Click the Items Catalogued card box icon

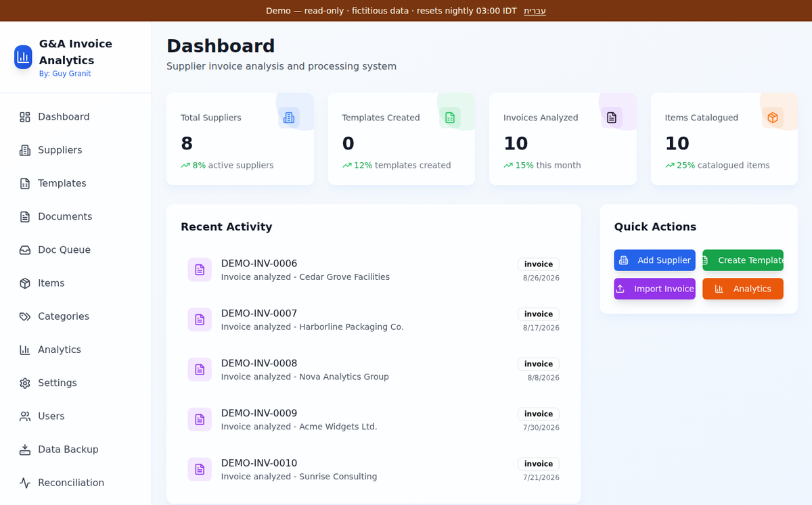(773, 118)
